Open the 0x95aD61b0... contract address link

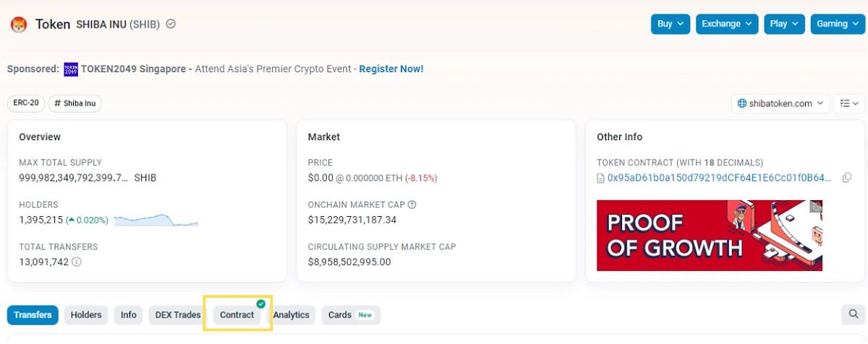coord(720,178)
